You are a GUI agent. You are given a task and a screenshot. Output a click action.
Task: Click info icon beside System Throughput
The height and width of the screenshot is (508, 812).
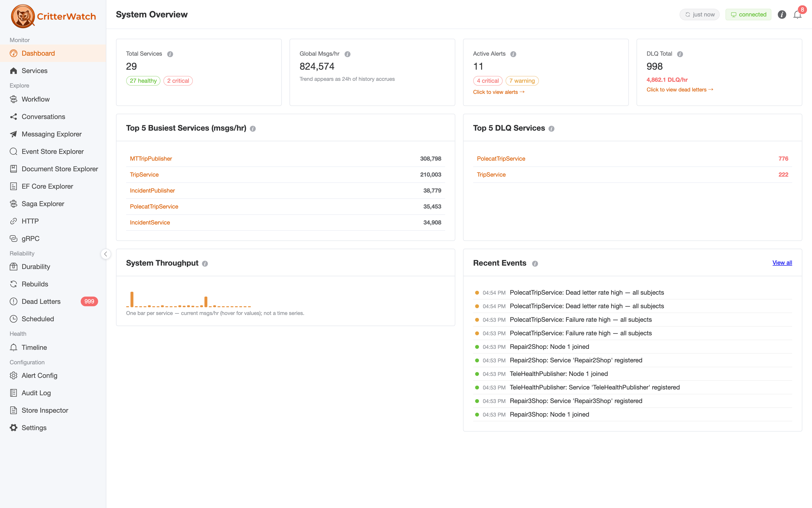205,264
